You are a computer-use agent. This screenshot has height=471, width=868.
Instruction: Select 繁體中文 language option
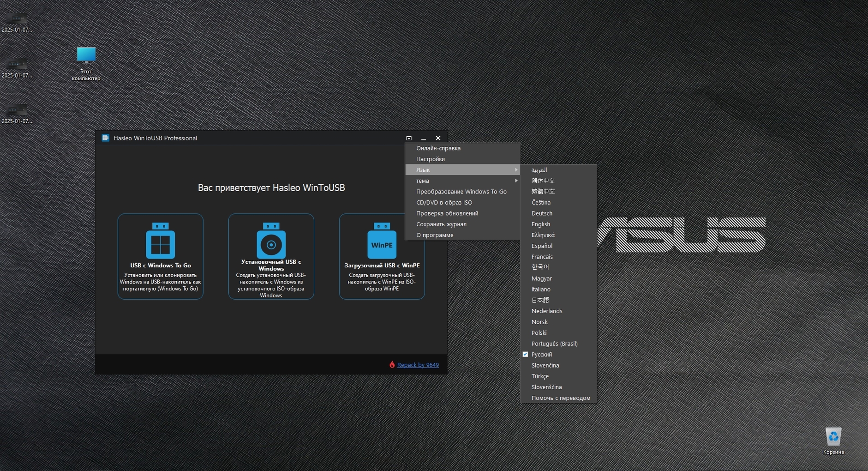tap(558, 192)
